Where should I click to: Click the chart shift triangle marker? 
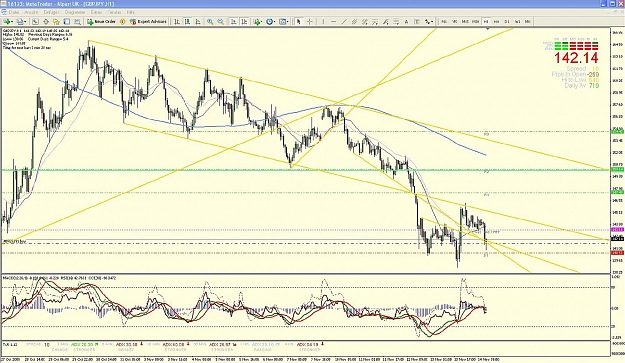pos(487,28)
